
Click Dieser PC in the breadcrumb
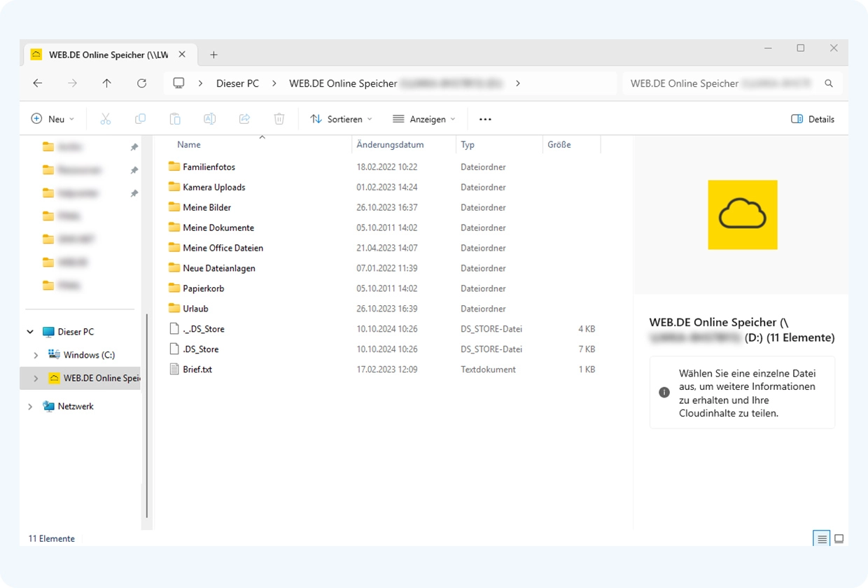[238, 83]
